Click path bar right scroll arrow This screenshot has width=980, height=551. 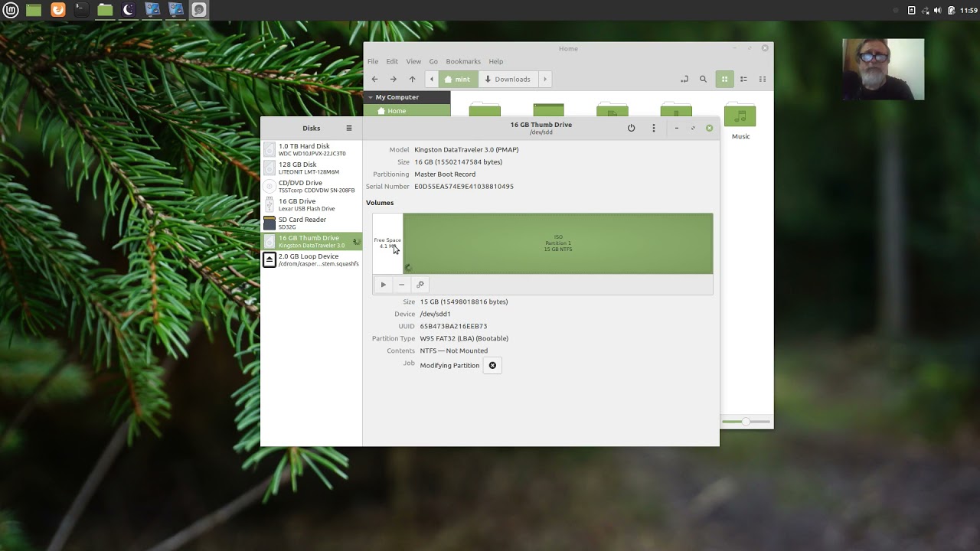click(545, 79)
